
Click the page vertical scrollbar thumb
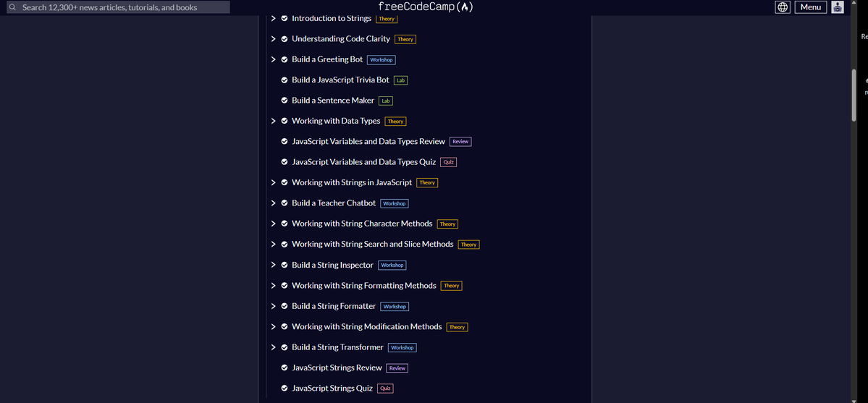coord(854,94)
